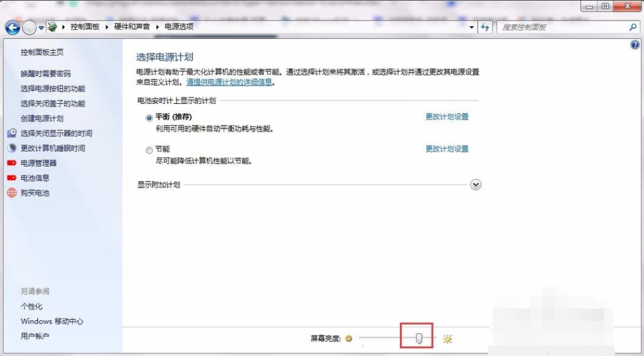This screenshot has height=356, width=644.
Task: Open 更改计划设置 for the 平衡 plan
Action: [x=446, y=116]
